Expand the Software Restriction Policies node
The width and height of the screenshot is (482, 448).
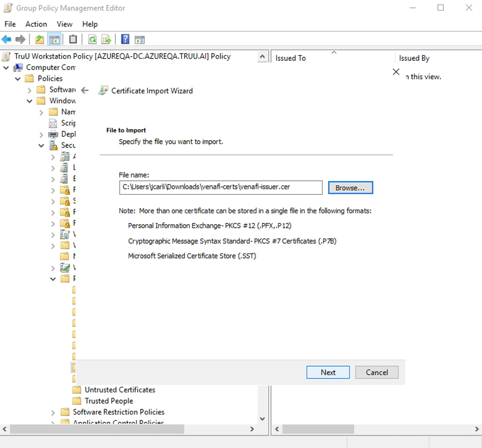(x=53, y=412)
